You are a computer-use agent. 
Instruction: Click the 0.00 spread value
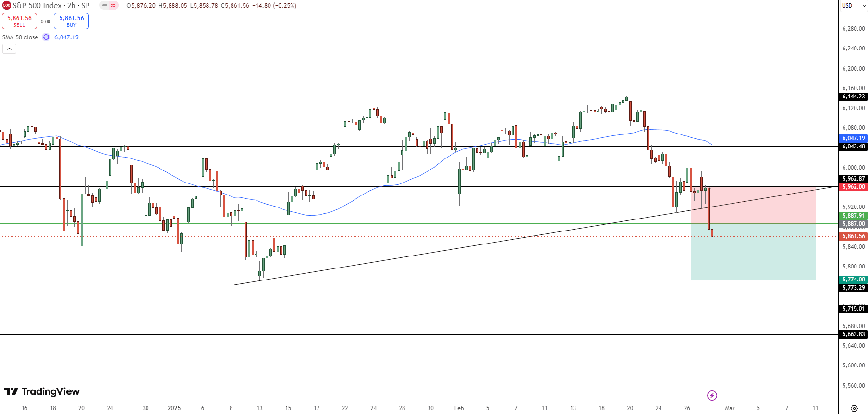click(x=45, y=21)
